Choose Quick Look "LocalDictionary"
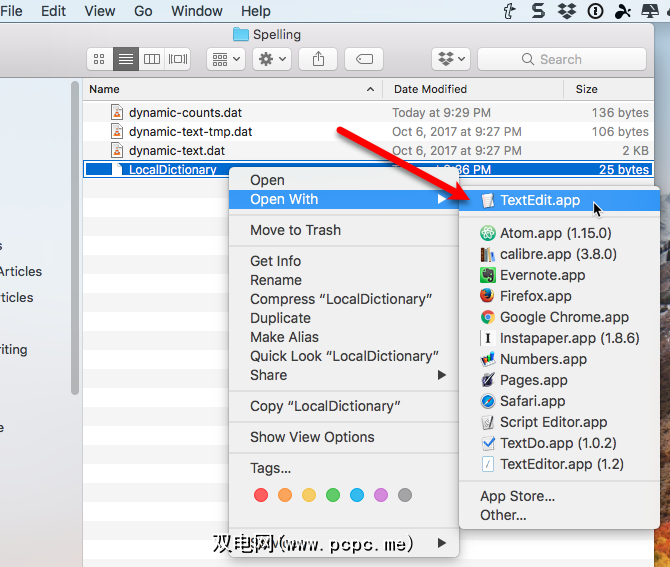Image resolution: width=670 pixels, height=567 pixels. (344, 356)
